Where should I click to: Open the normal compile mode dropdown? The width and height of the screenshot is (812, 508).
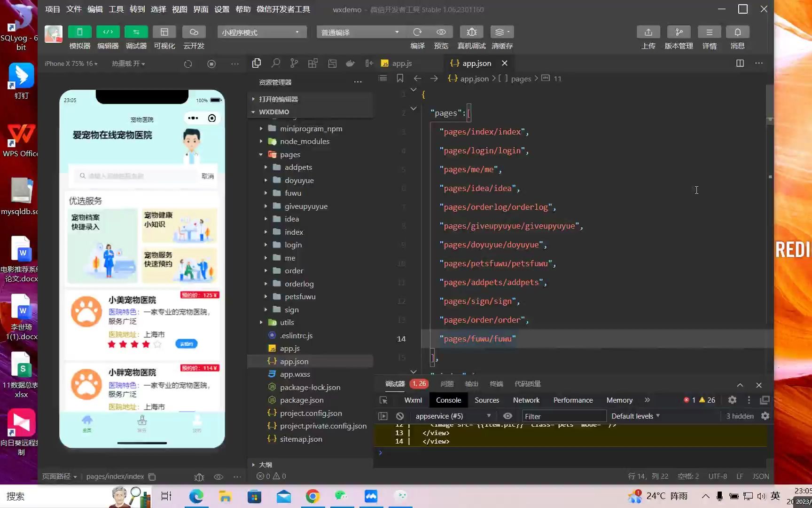360,32
